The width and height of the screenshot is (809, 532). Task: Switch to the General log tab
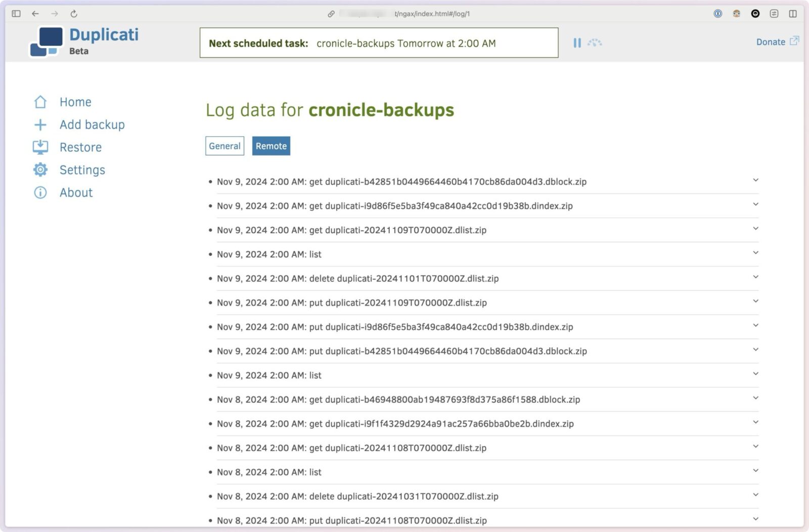[x=224, y=146]
